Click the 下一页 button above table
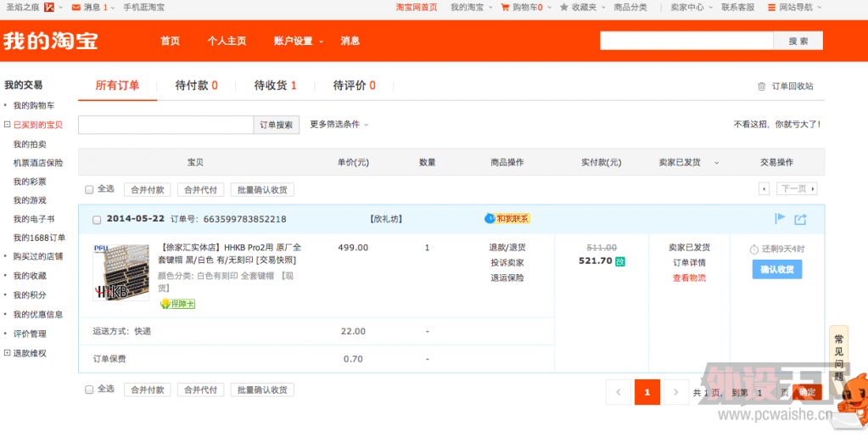This screenshot has width=868, height=443. click(x=797, y=189)
